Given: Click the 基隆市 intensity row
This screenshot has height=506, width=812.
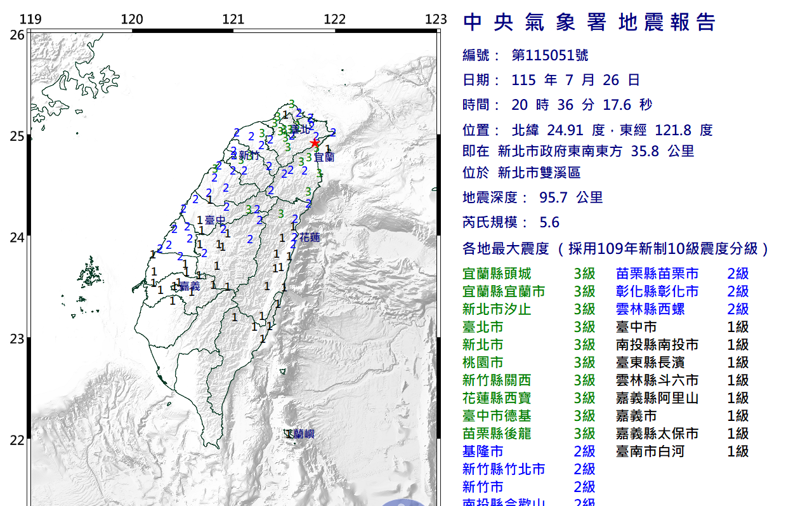Looking at the screenshot, I should tap(529, 451).
